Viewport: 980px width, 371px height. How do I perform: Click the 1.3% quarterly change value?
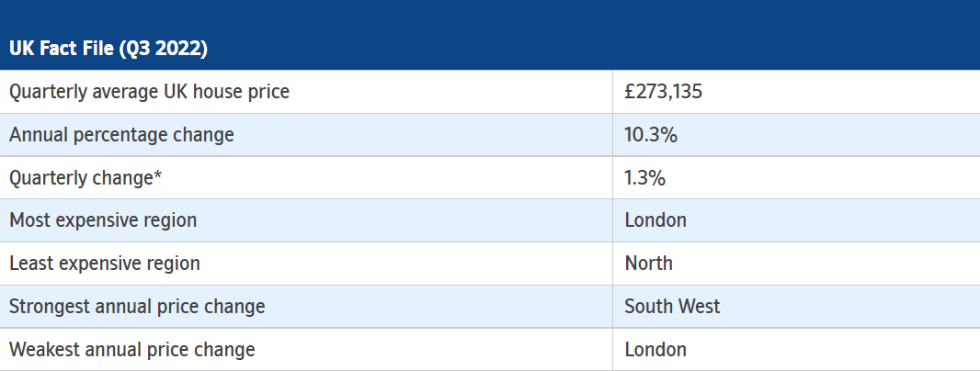pos(645,178)
